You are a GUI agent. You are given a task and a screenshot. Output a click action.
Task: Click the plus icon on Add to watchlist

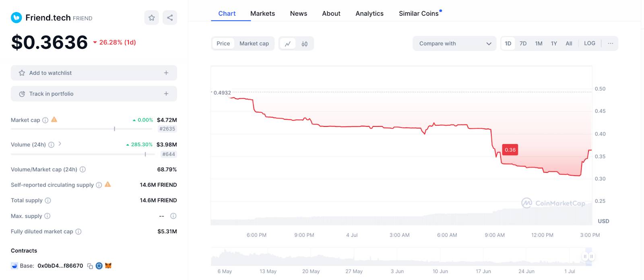coord(166,73)
